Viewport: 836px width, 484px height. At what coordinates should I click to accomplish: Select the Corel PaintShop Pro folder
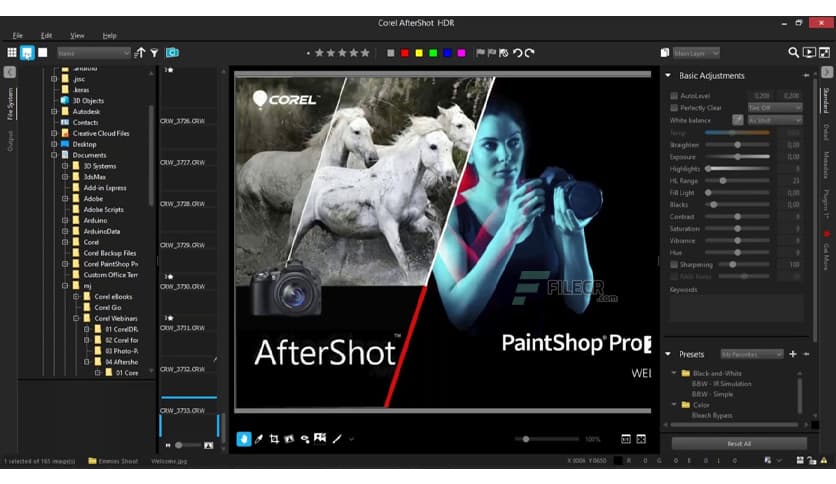110,264
